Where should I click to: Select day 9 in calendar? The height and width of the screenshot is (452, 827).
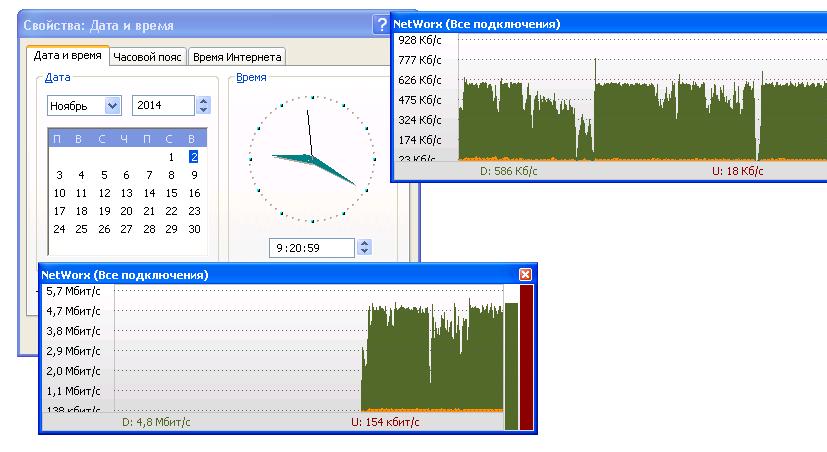(194, 175)
